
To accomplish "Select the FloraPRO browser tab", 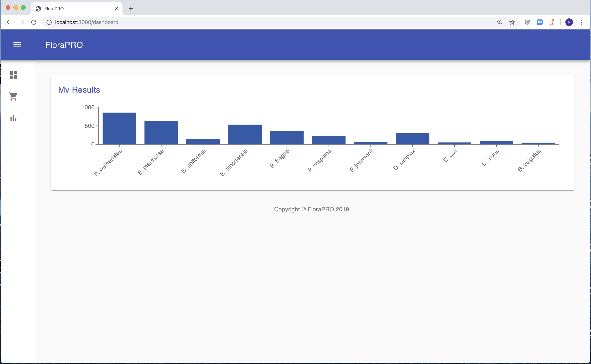I will pos(77,9).
